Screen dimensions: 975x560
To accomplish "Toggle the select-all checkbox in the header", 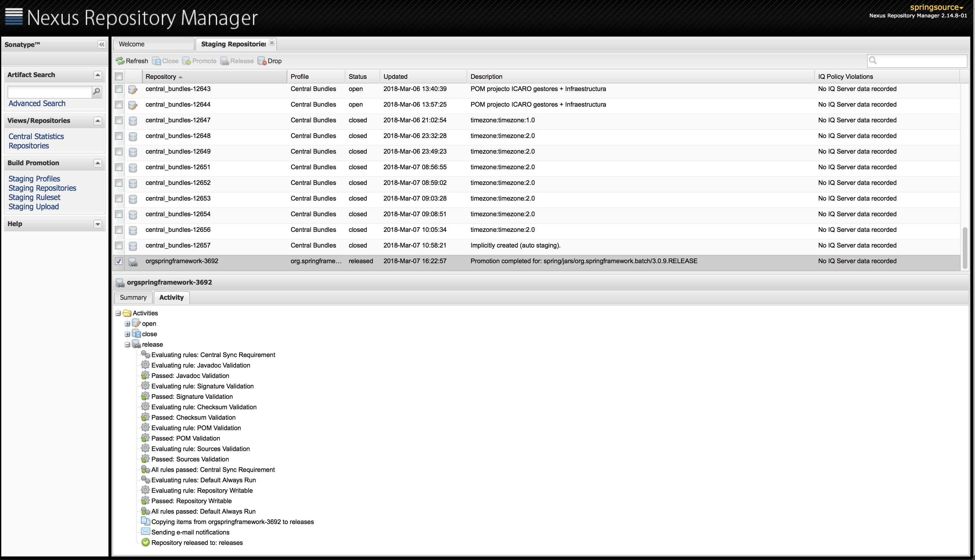I will [119, 77].
